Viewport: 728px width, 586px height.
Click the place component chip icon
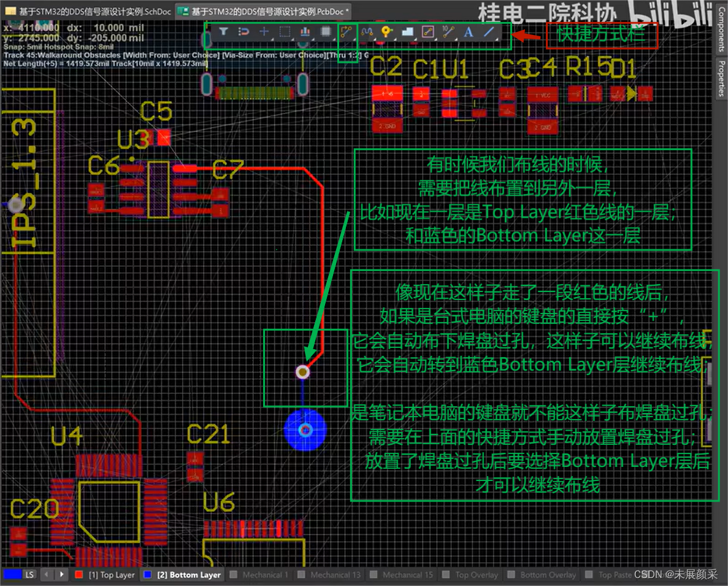coord(326,31)
